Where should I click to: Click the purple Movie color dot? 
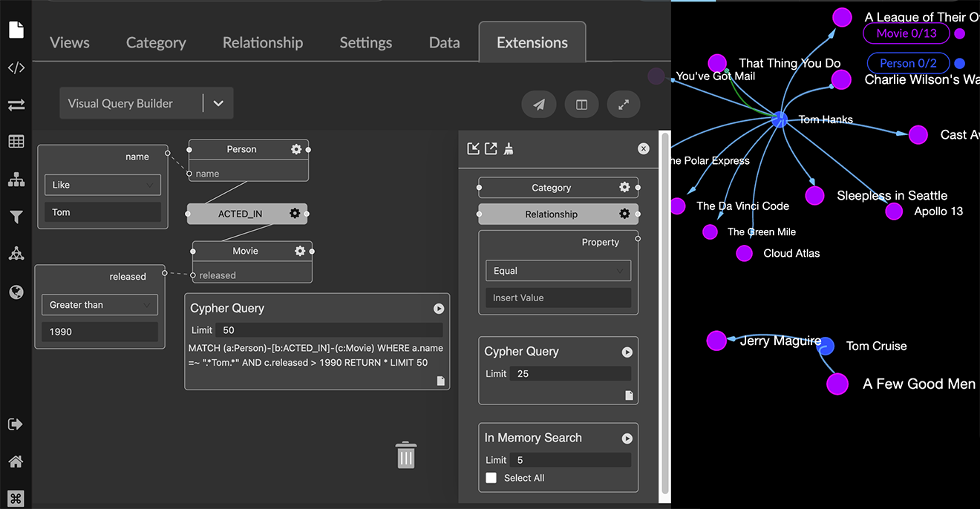point(960,33)
